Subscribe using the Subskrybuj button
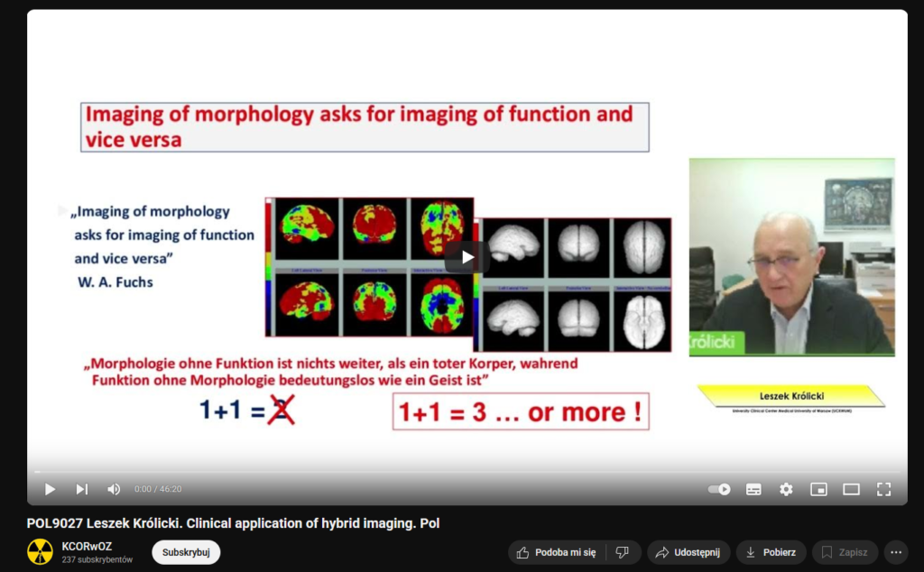Image resolution: width=924 pixels, height=572 pixels. click(x=186, y=552)
